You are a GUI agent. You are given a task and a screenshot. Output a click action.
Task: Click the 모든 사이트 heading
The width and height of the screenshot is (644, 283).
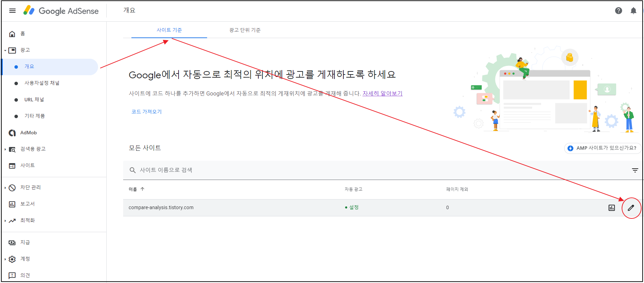[145, 148]
